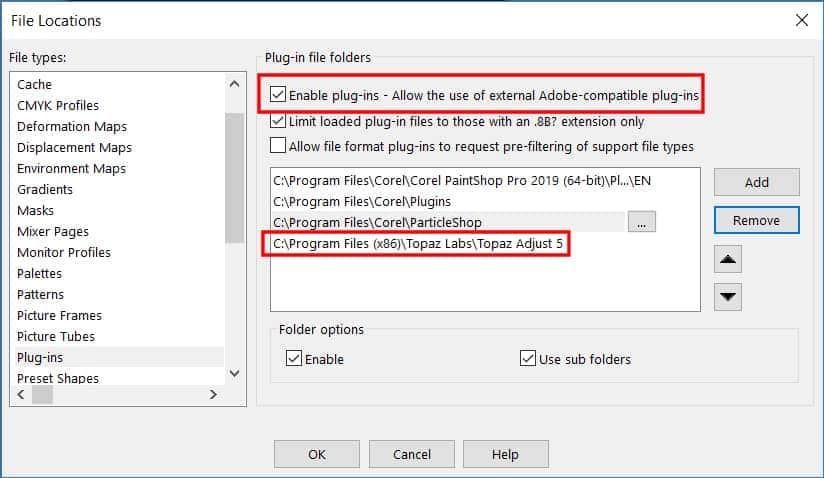Click the move folder down arrow

click(729, 297)
